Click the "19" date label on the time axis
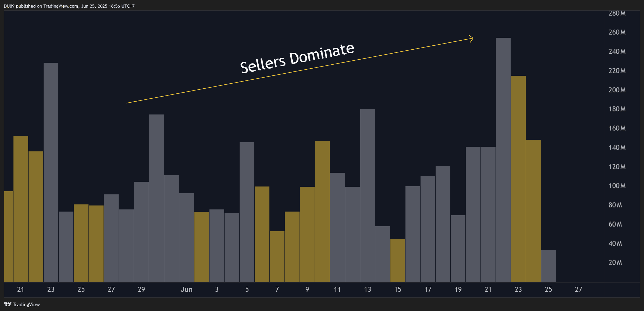Viewport: 644px width, 311px height. (x=458, y=289)
